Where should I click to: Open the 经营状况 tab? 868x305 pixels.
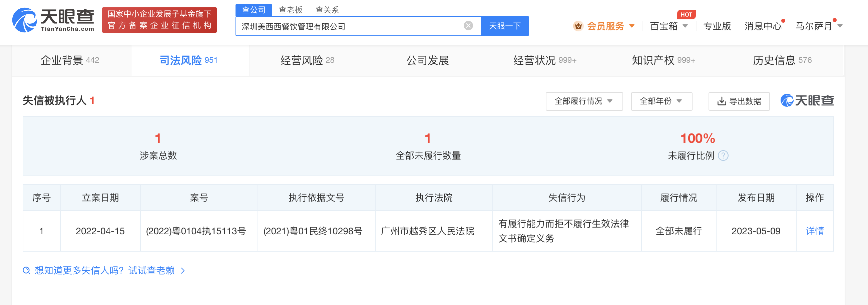(x=545, y=60)
